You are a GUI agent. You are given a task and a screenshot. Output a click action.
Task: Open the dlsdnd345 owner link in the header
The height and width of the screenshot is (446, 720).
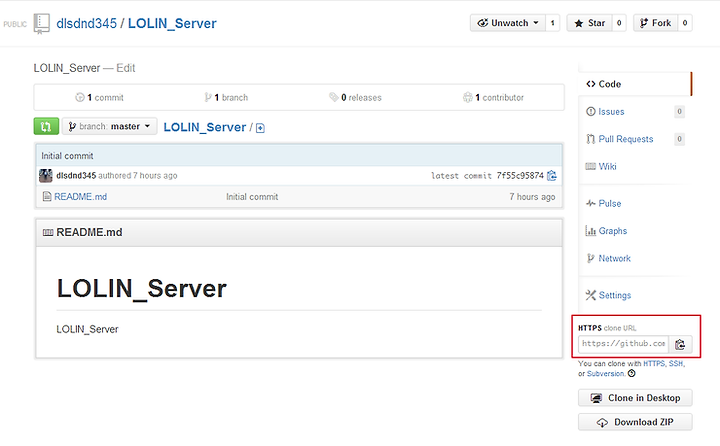[x=86, y=23]
